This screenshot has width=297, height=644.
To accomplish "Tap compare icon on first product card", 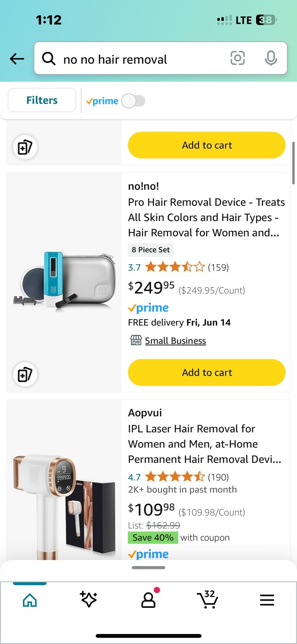I will coord(25,147).
